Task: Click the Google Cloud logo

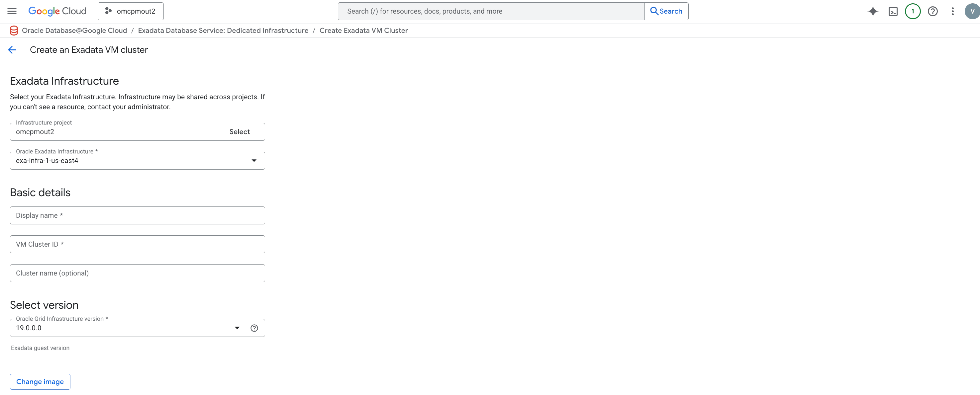Action: click(57, 11)
